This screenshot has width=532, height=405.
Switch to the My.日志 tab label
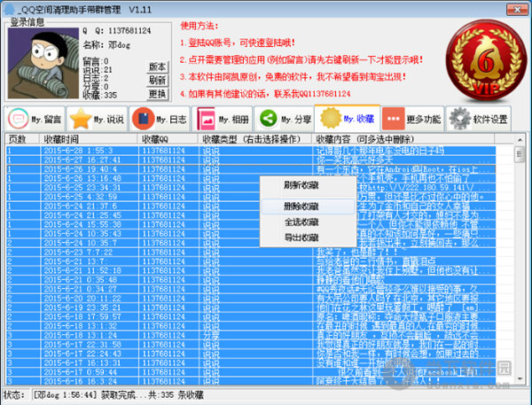pyautogui.click(x=171, y=120)
